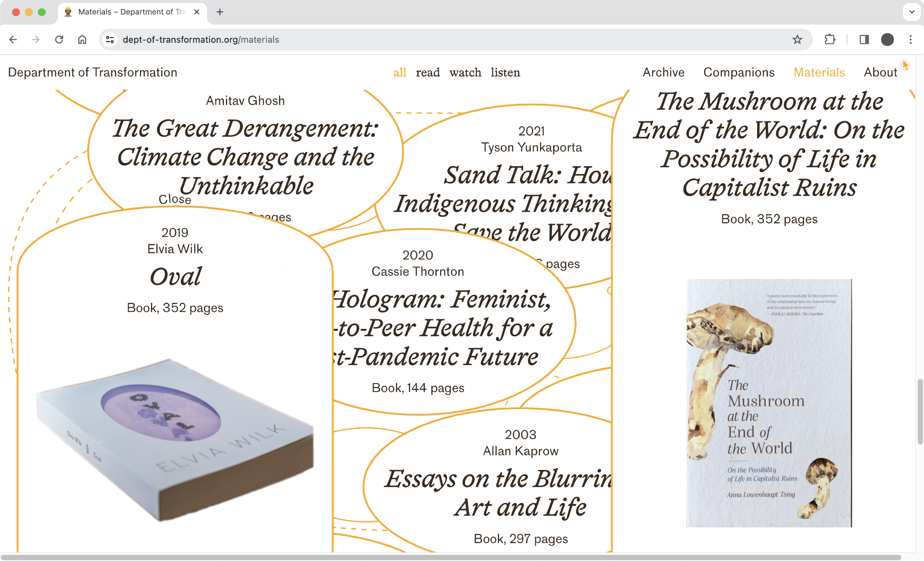Viewport: 924px width, 561px height.
Task: Open the Chrome profile avatar
Action: pos(887,39)
